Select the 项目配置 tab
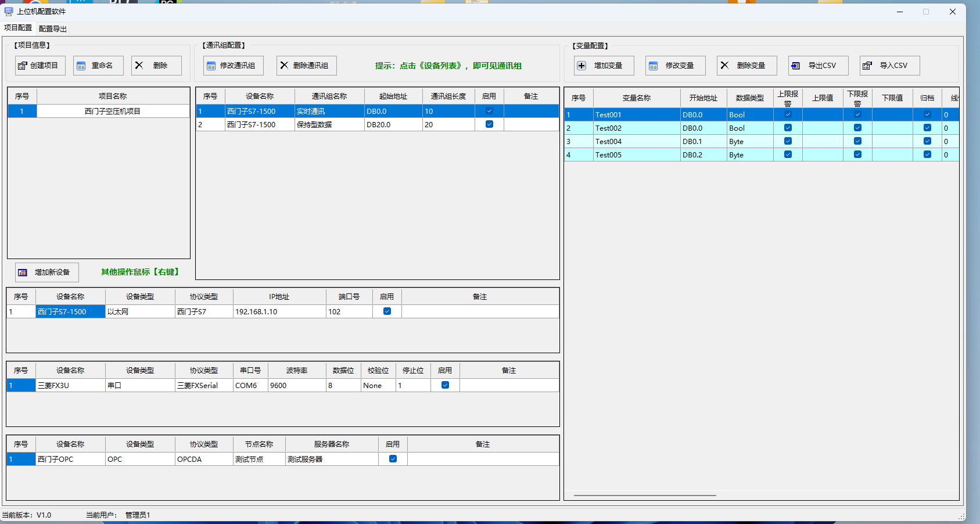Image resolution: width=980 pixels, height=524 pixels. tap(18, 28)
